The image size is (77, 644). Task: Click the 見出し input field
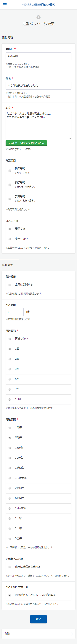click(x=38, y=56)
